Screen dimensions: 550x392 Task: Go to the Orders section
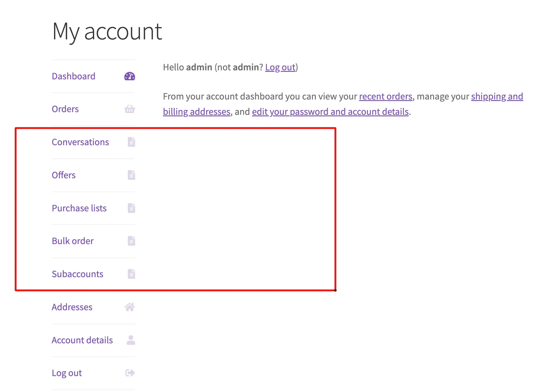pyautogui.click(x=65, y=109)
